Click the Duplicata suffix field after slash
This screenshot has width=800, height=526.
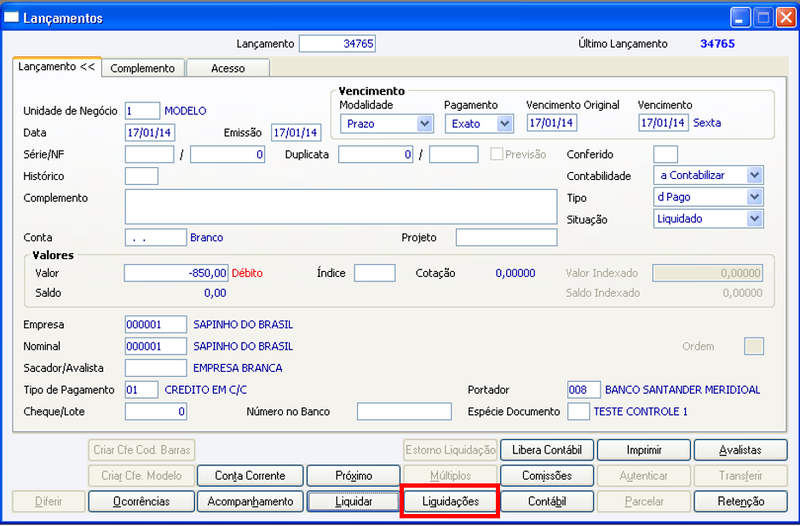454,154
